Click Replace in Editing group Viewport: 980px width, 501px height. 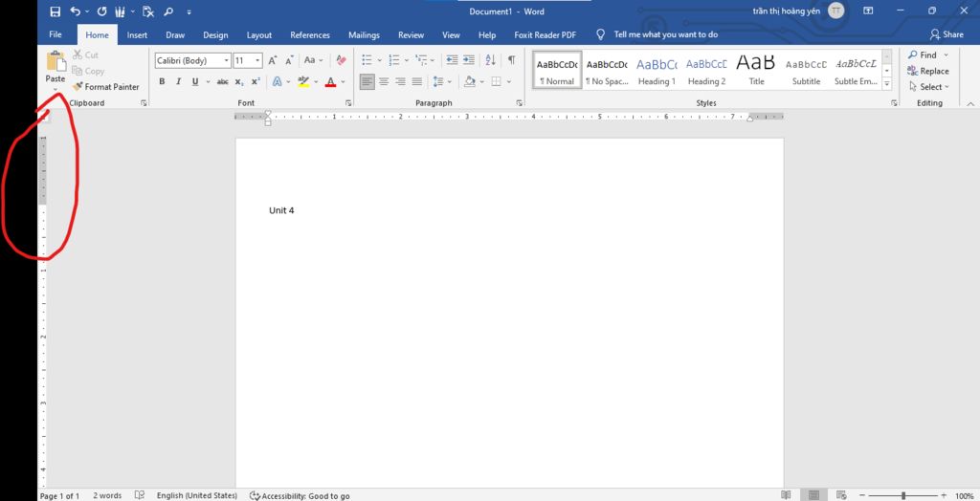coord(928,71)
